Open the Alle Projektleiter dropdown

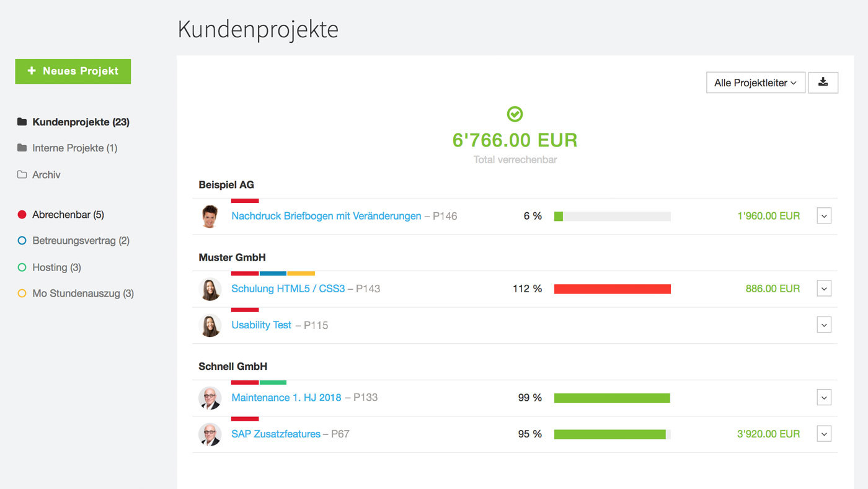[755, 83]
